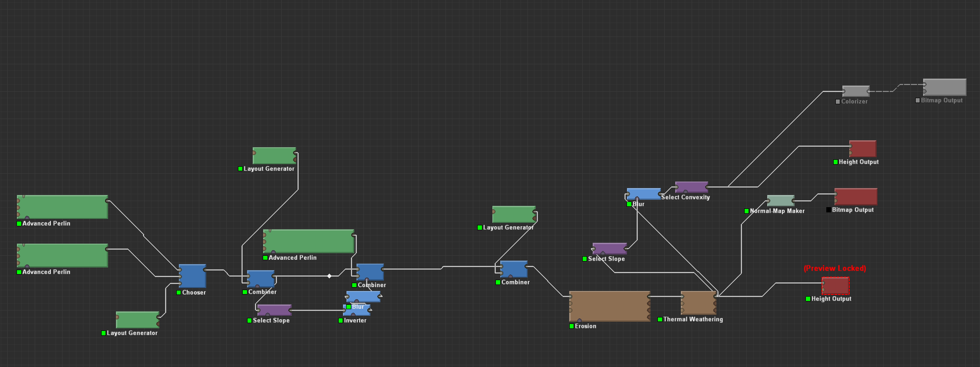This screenshot has width=980, height=367.
Task: Click the green status square of Inverter
Action: tap(341, 321)
